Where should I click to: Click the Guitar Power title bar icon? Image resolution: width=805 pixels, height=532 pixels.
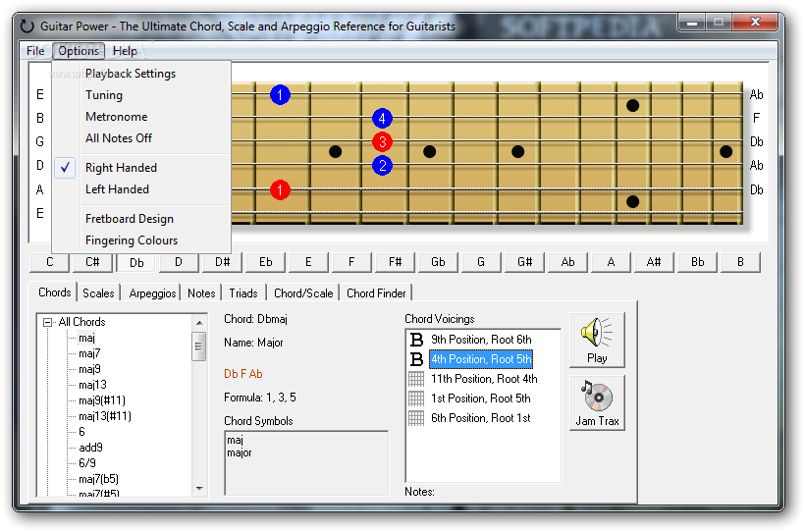pyautogui.click(x=27, y=27)
